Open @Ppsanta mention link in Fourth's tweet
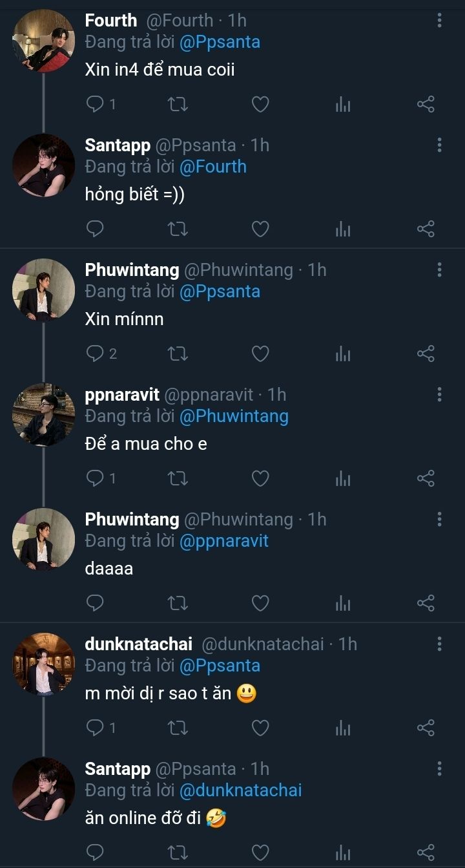Screen dimensions: 465x868 coord(220,42)
